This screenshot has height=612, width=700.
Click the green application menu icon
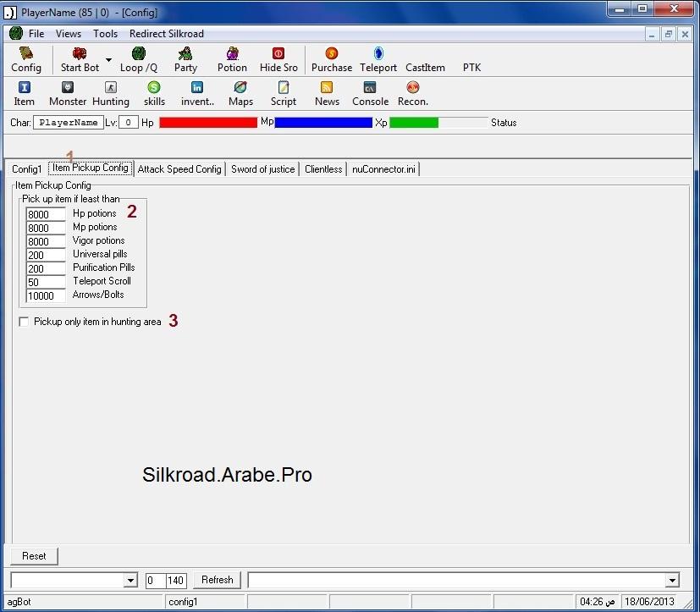pos(16,34)
